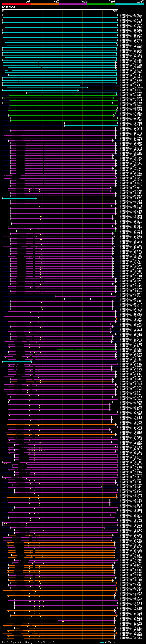Select label UniRef100_Q07489
146x644 pixels.
click(x=131, y=540)
